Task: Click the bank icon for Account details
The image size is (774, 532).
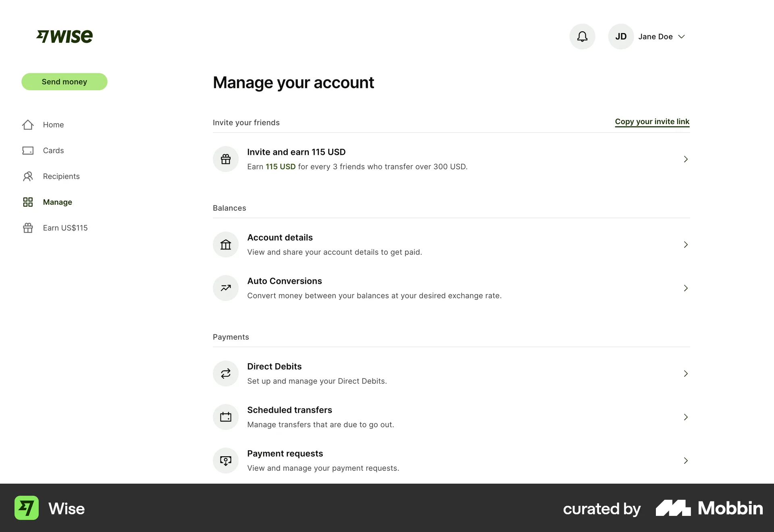Action: tap(225, 244)
